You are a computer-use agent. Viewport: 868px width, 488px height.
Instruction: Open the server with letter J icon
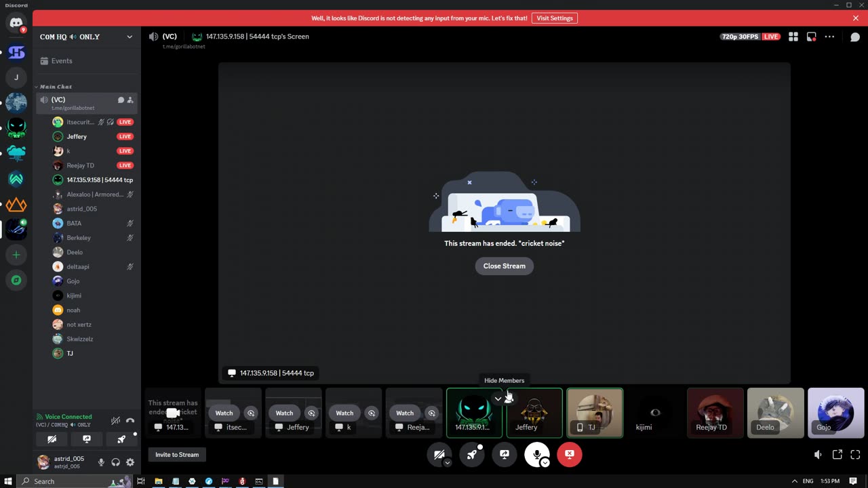(x=16, y=77)
